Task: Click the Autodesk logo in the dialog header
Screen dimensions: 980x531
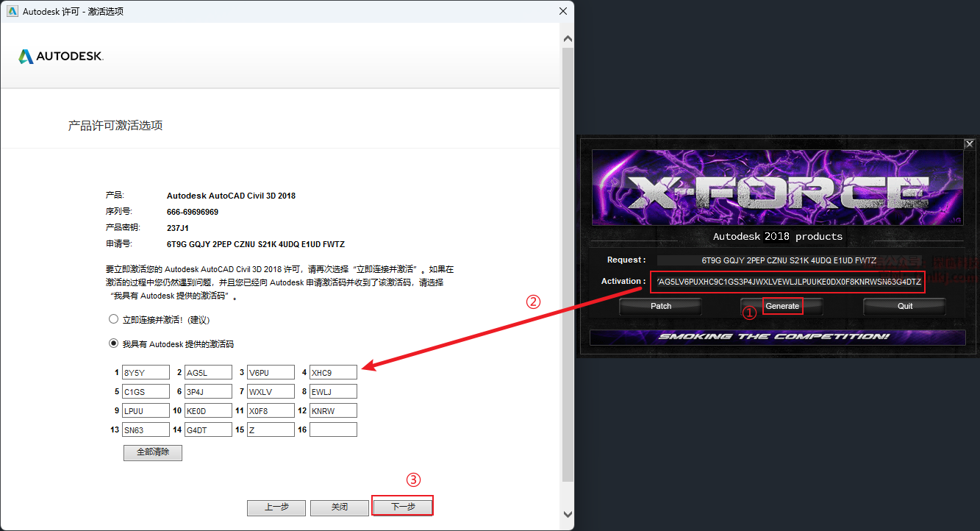Action: pyautogui.click(x=61, y=57)
